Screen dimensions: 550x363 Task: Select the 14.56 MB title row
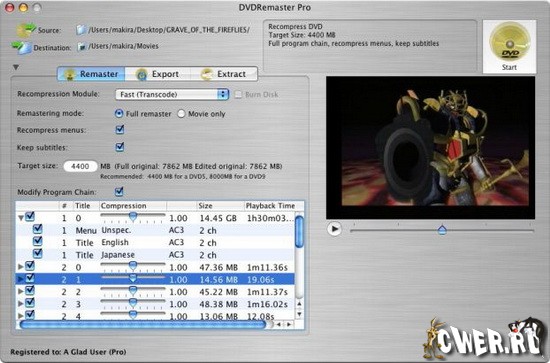[155, 280]
